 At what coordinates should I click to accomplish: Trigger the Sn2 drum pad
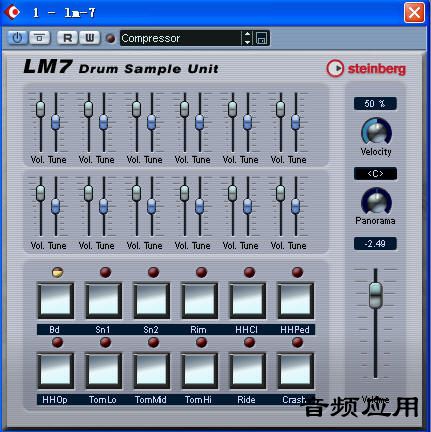151,301
